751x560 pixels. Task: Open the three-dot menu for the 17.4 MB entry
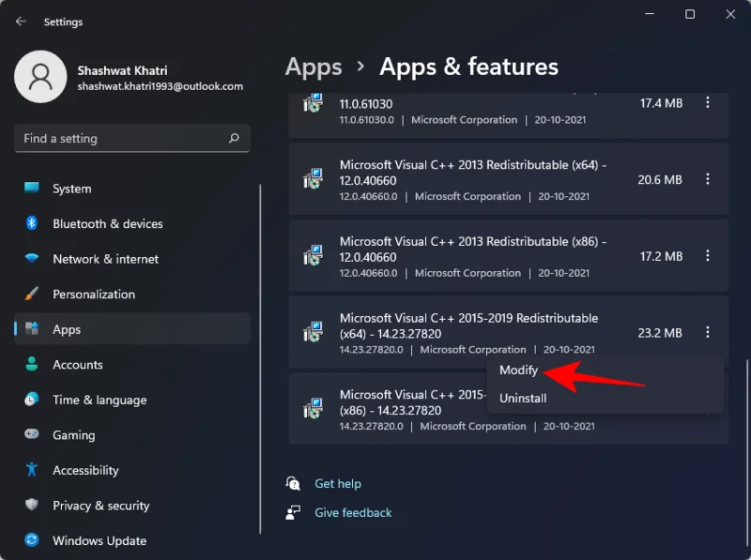click(x=708, y=103)
